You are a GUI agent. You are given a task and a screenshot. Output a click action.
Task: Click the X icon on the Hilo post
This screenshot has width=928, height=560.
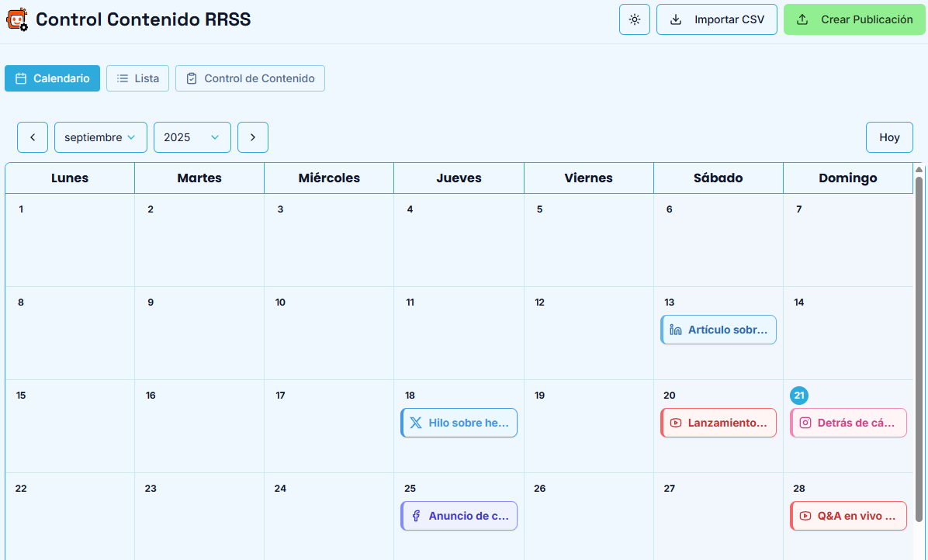tap(416, 423)
